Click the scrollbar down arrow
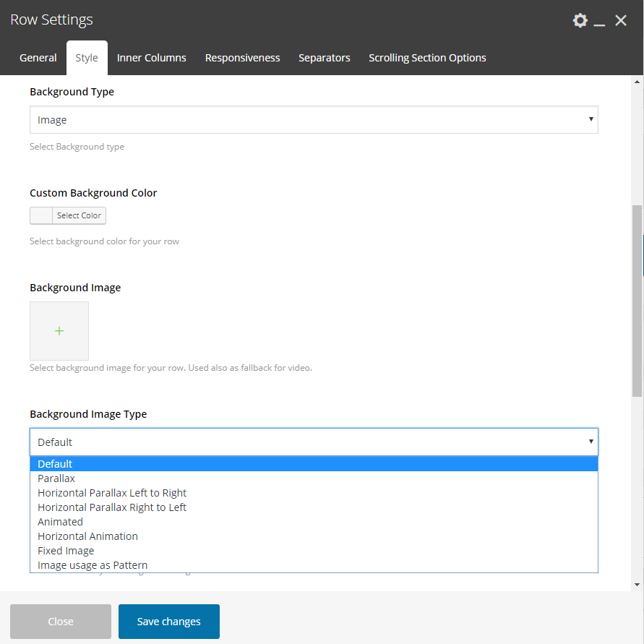 [637, 585]
